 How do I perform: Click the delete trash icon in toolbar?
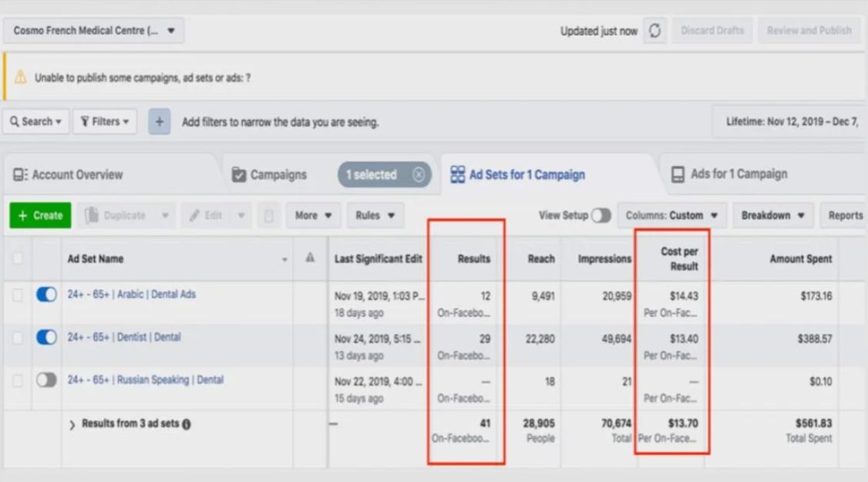point(268,216)
